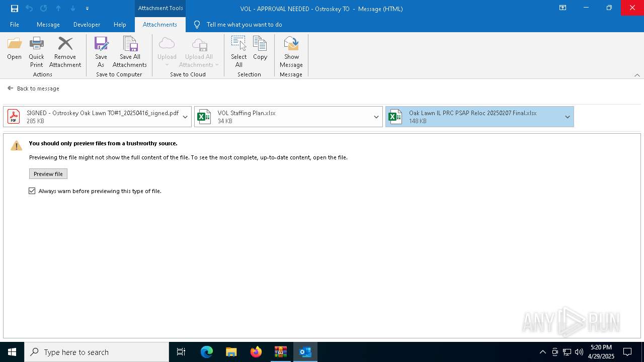This screenshot has height=362, width=644.
Task: Open the greyed Upload All Attachments arrow
Action: [217, 65]
